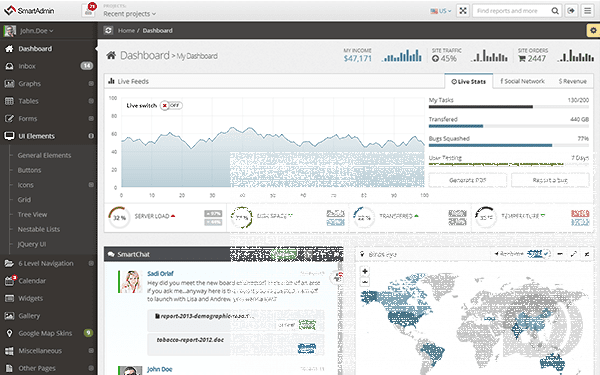Click the sign out icon in header
600x375 pixels.
tap(571, 11)
